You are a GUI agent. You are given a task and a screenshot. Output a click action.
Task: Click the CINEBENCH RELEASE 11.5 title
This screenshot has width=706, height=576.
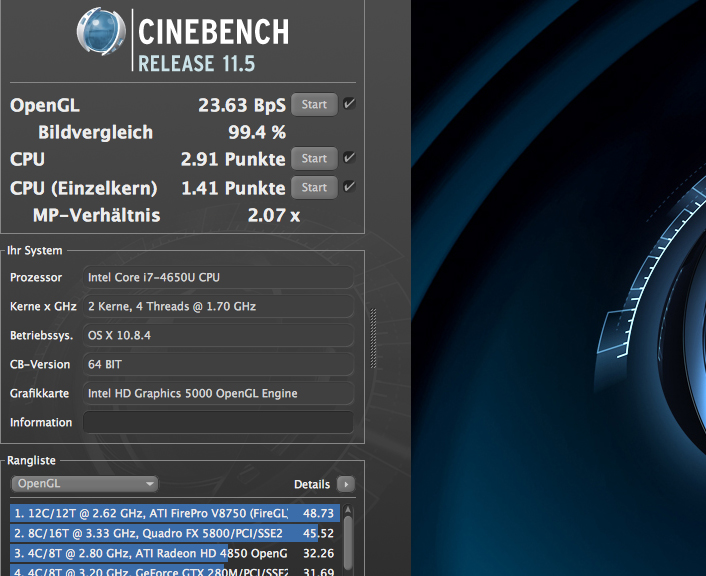(213, 45)
